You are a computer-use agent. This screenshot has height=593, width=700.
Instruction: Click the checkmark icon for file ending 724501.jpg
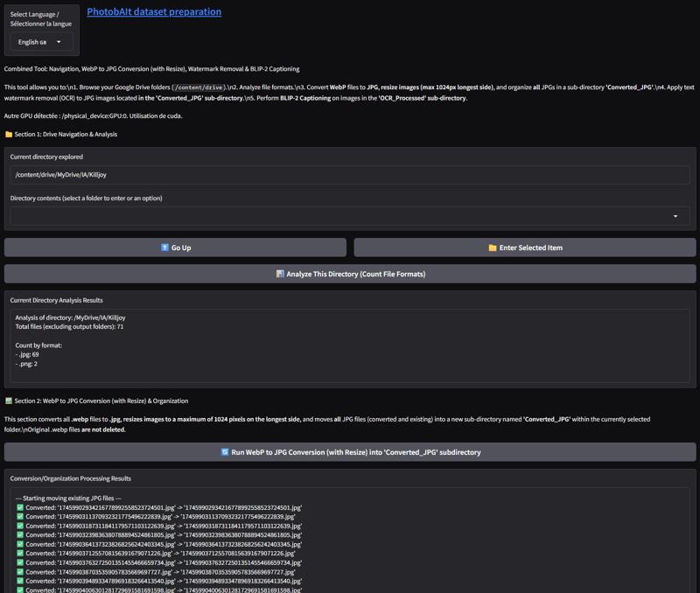tap(20, 507)
